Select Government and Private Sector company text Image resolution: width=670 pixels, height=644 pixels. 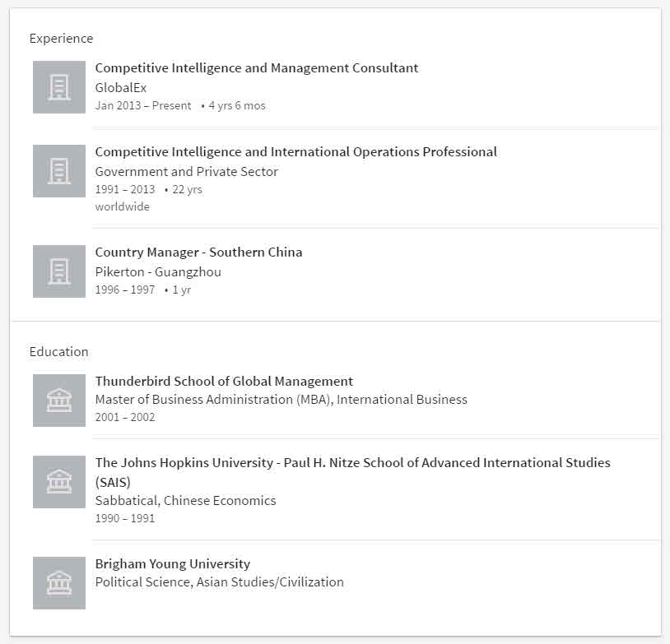186,171
